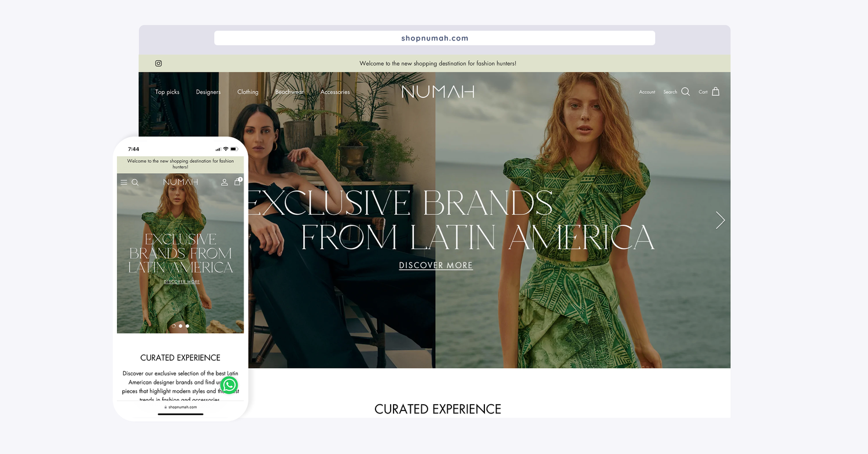This screenshot has height=454, width=868.
Task: Select the first carousel dot on mobile
Action: click(x=174, y=326)
